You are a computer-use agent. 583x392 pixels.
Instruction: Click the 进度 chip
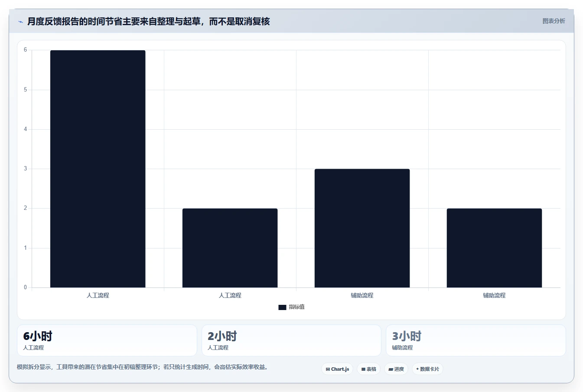click(396, 369)
